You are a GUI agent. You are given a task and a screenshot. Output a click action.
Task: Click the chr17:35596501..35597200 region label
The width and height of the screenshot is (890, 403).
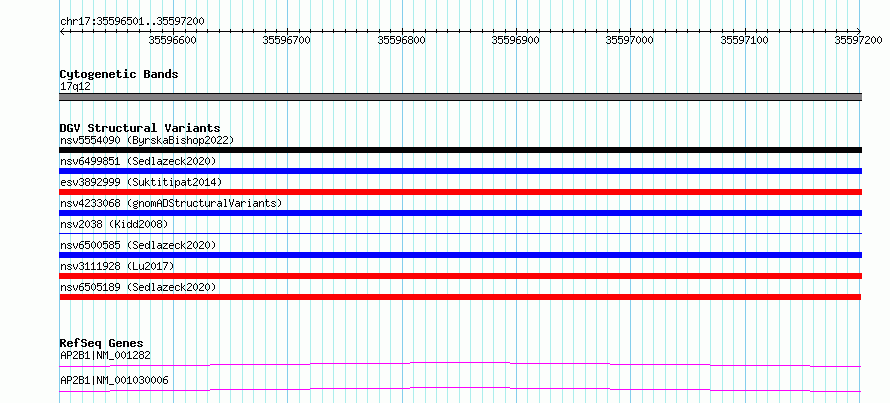(132, 22)
